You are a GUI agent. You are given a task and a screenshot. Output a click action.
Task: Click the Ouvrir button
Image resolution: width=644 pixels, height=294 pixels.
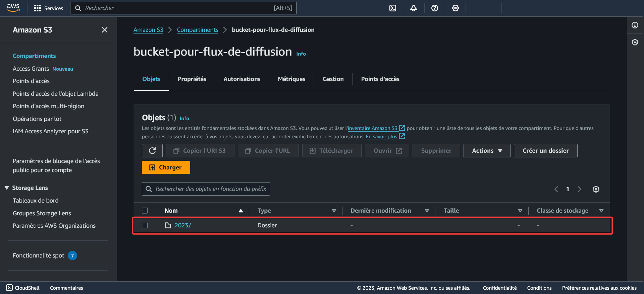pos(387,151)
